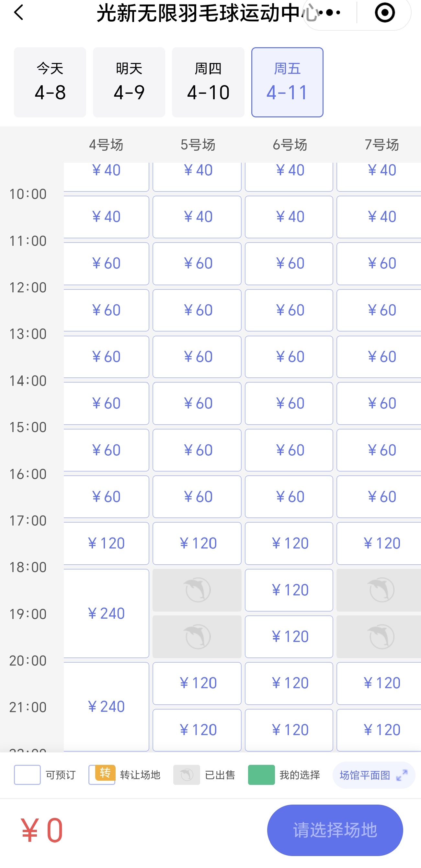
Task: Select court 4's ¥240 slot at 18:00–20:00
Action: tap(106, 613)
